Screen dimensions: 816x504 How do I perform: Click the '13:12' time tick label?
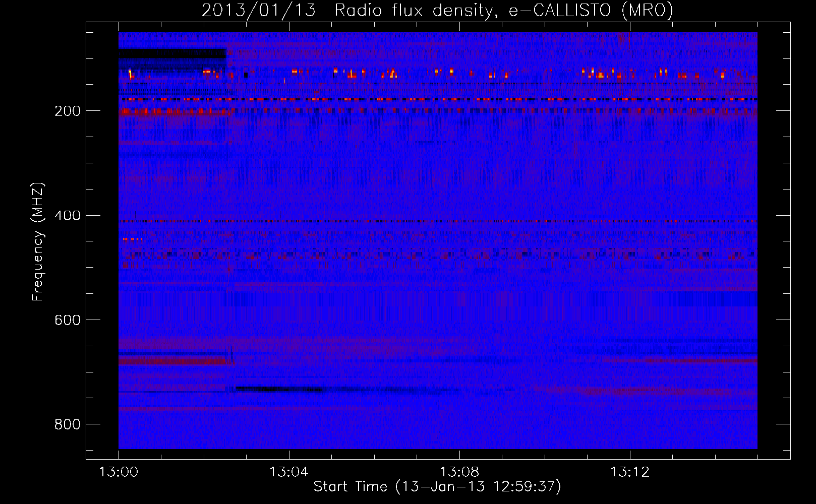(x=630, y=472)
